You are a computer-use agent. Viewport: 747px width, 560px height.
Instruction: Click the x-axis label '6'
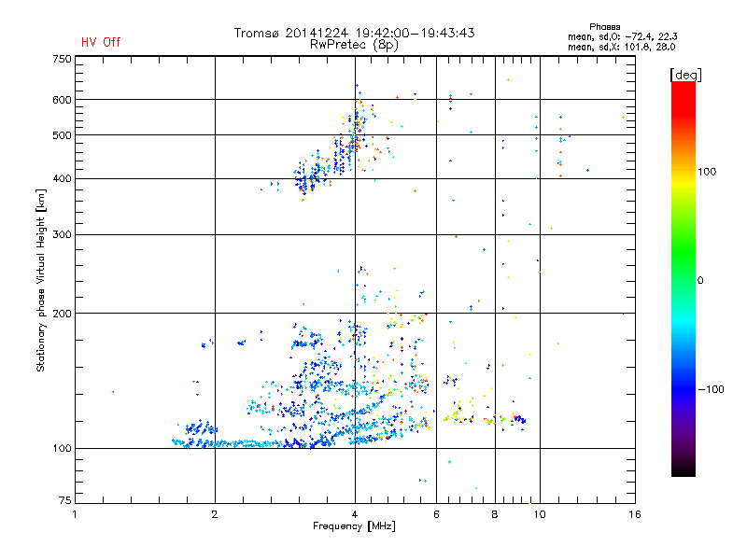tap(436, 514)
